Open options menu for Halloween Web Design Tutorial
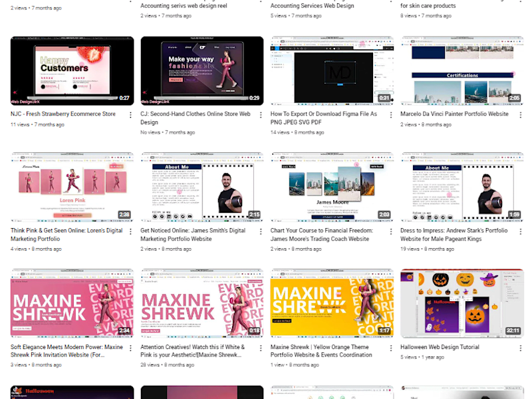 pyautogui.click(x=521, y=348)
